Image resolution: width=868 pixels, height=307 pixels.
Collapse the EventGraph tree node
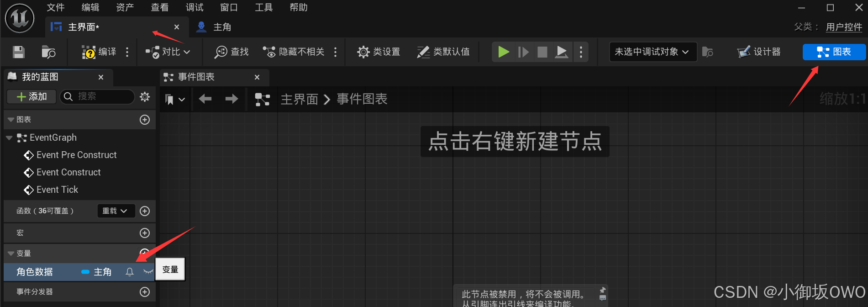pyautogui.click(x=9, y=138)
